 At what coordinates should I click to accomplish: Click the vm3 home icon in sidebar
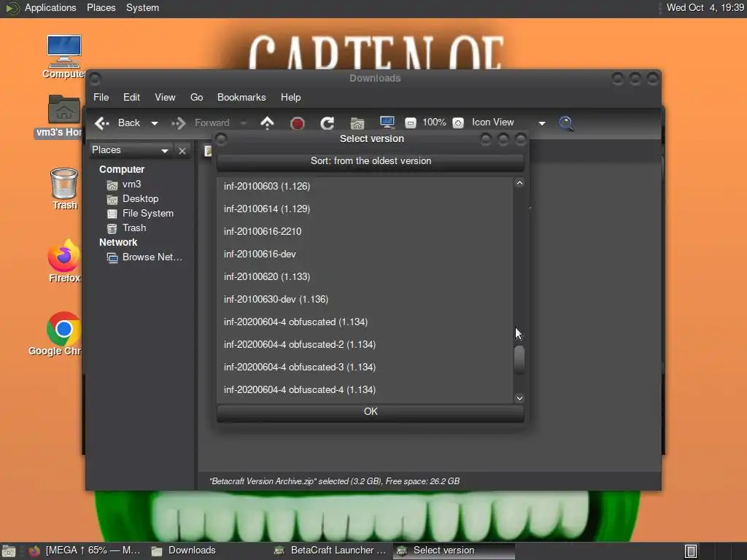(x=112, y=184)
